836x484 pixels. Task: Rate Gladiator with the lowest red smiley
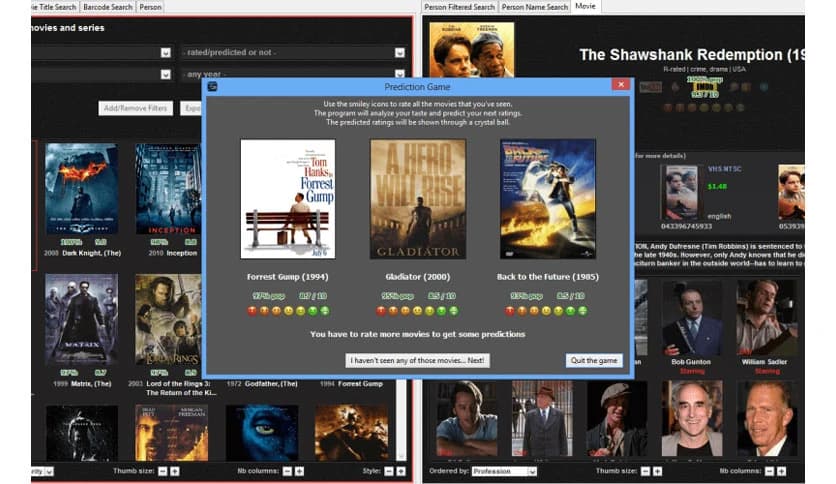pos(381,311)
